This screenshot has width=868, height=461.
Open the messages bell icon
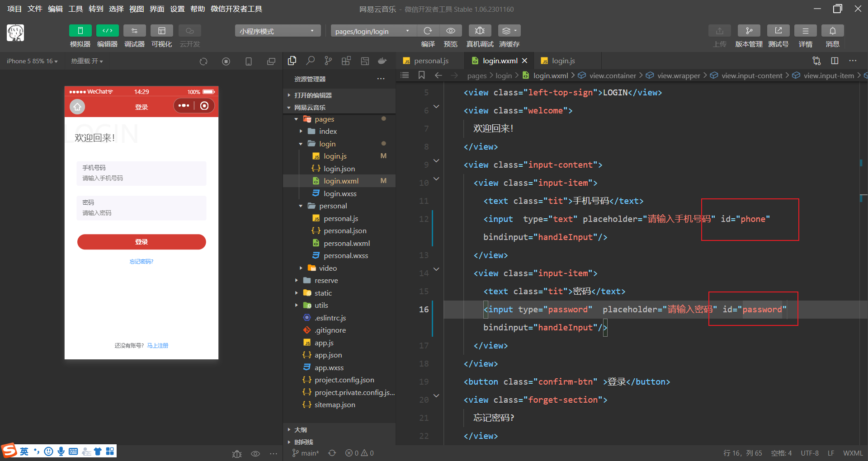[832, 30]
